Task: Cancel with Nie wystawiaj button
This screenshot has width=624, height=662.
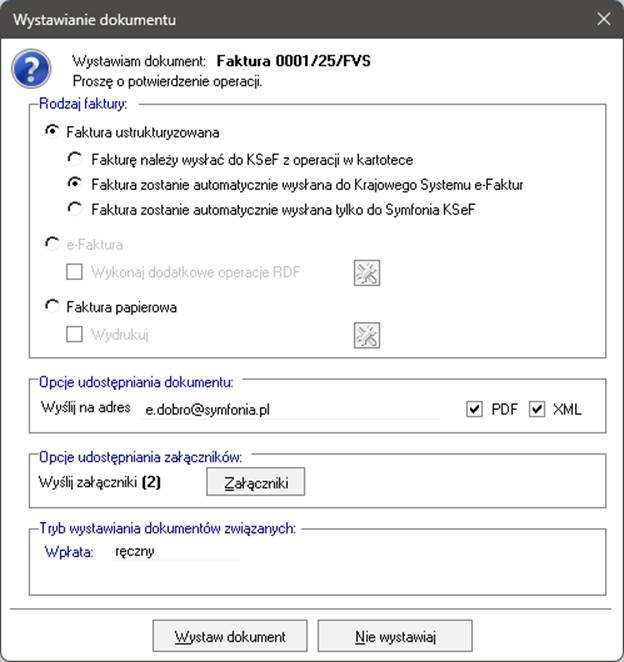Action: point(395,636)
